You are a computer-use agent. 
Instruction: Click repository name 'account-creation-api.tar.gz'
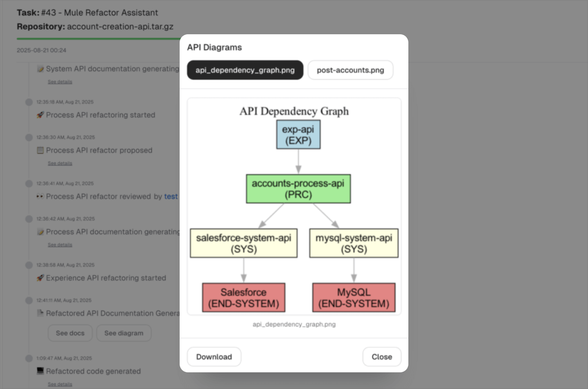pyautogui.click(x=120, y=26)
